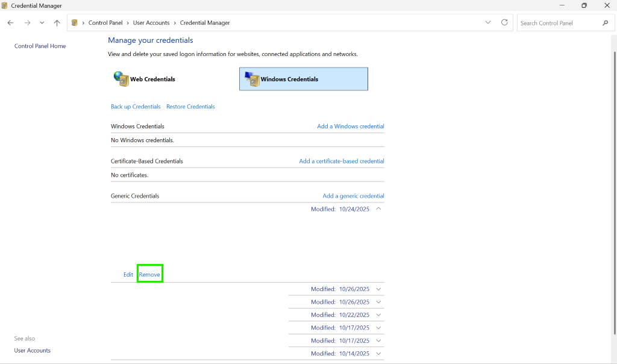Open Back up Credentials link
617x364 pixels.
(136, 107)
